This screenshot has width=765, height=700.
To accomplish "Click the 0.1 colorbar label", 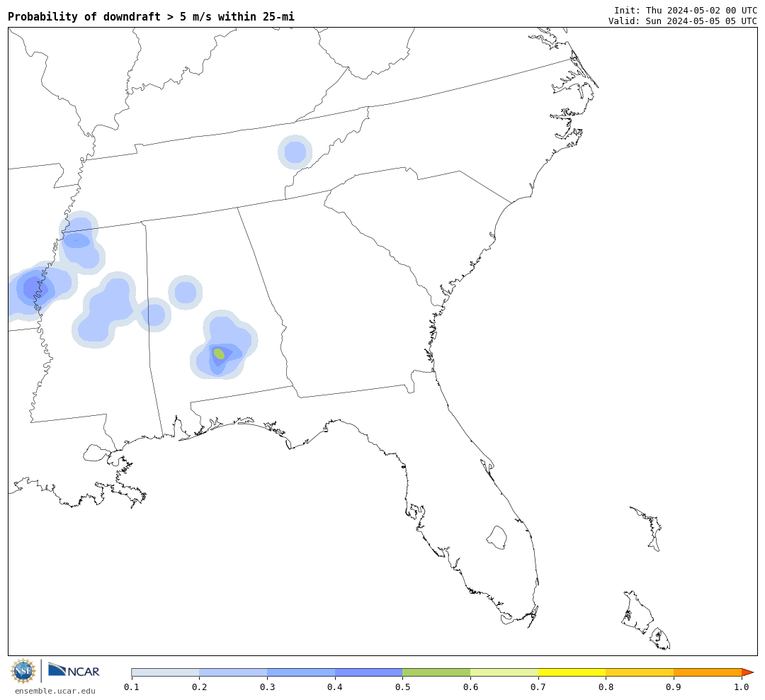I will point(131,687).
